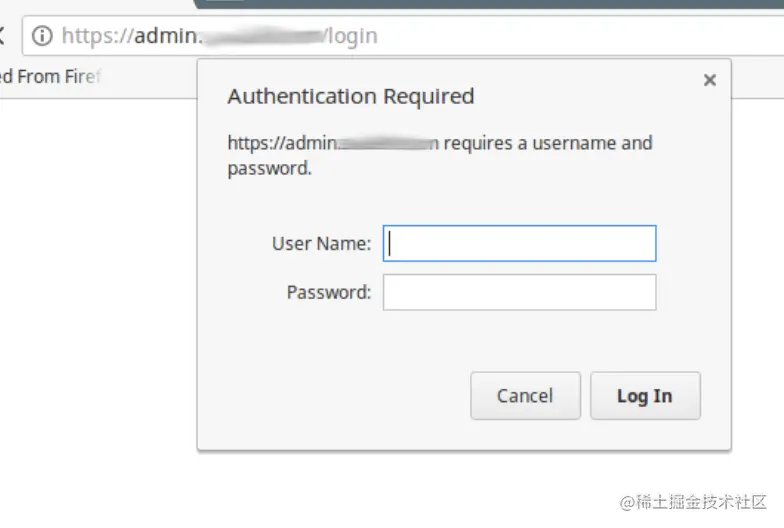
Task: Click the "User Name:" label
Action: [321, 243]
